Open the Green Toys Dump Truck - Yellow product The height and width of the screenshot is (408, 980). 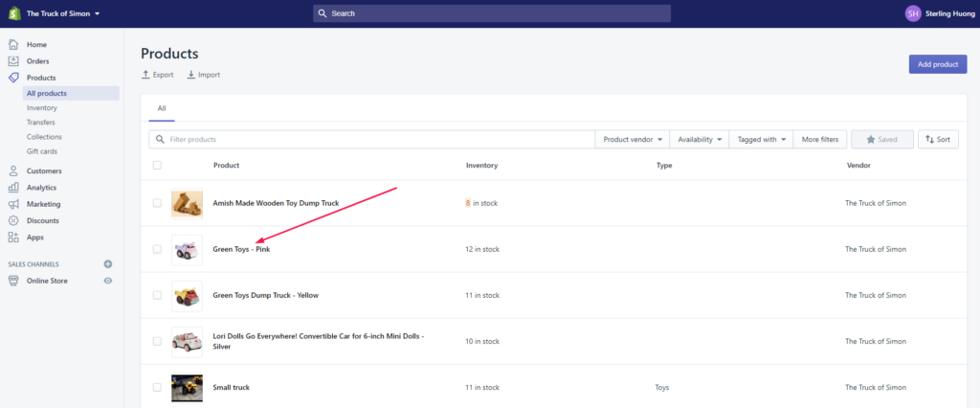point(265,295)
